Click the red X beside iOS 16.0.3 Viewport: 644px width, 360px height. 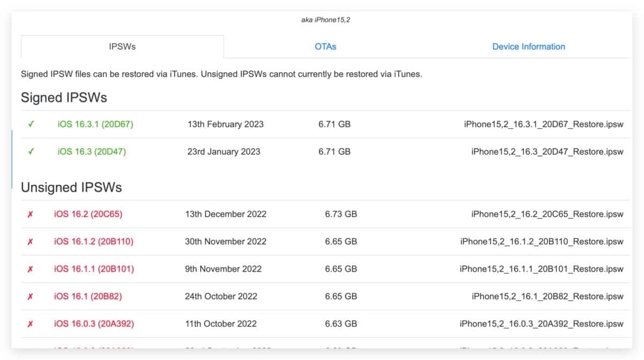30,323
